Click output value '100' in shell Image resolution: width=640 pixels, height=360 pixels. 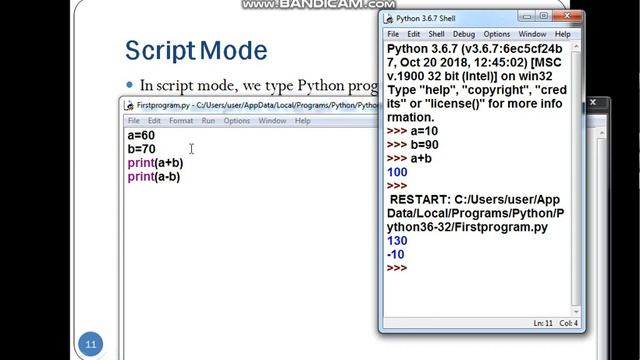click(397, 172)
